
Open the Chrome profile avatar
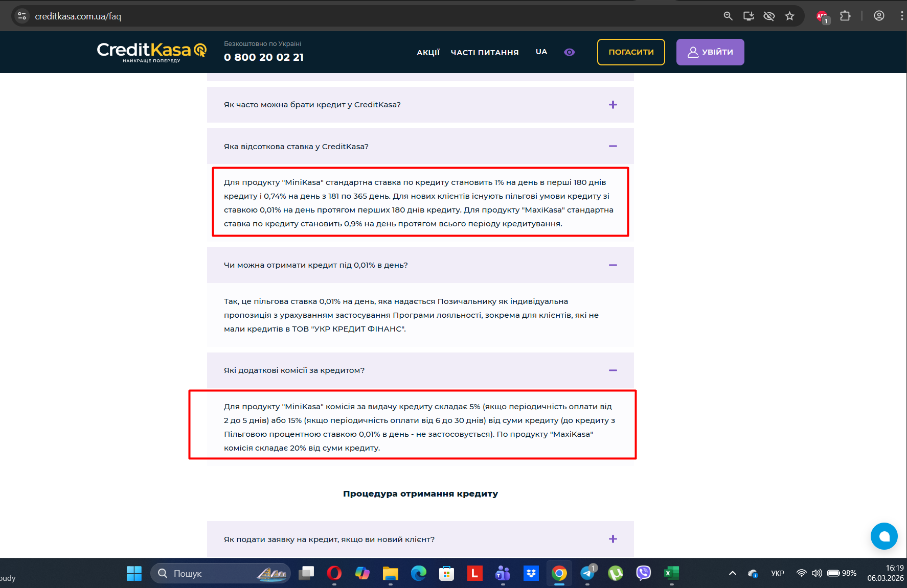879,16
